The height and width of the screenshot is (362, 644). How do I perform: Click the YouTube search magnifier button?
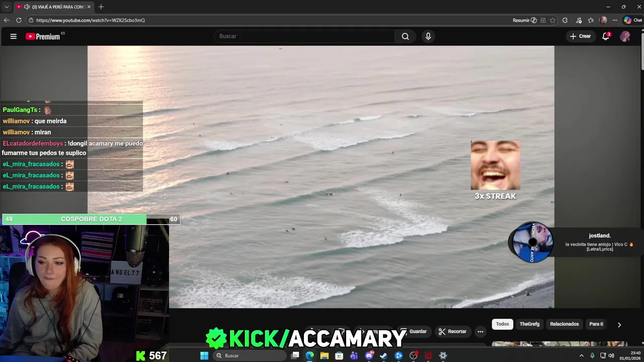405,36
